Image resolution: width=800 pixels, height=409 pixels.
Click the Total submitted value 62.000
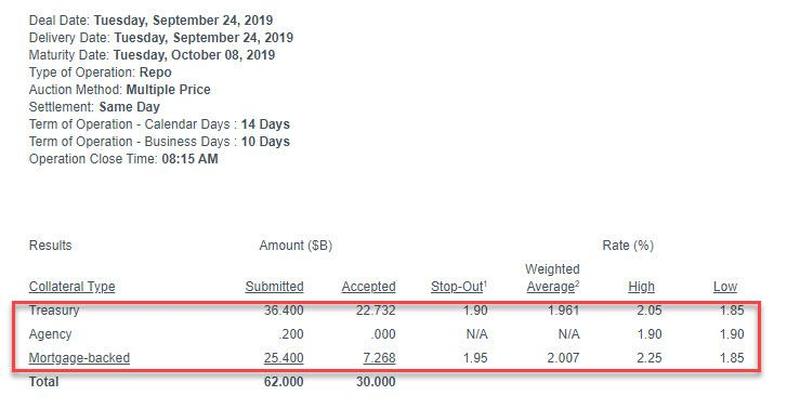(284, 382)
